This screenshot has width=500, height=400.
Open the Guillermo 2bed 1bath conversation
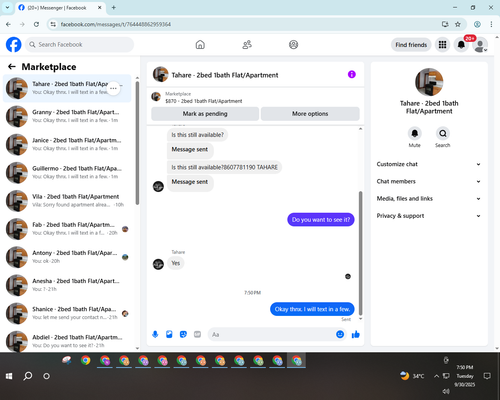[67, 172]
